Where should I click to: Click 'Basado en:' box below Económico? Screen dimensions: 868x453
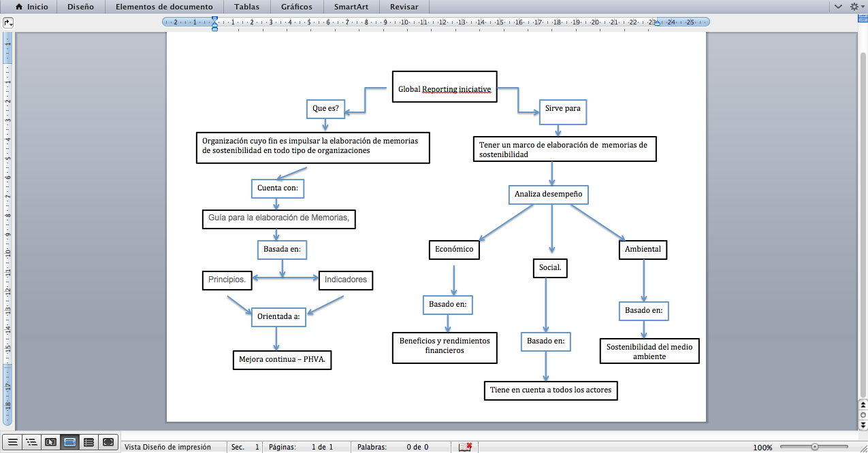[447, 305]
